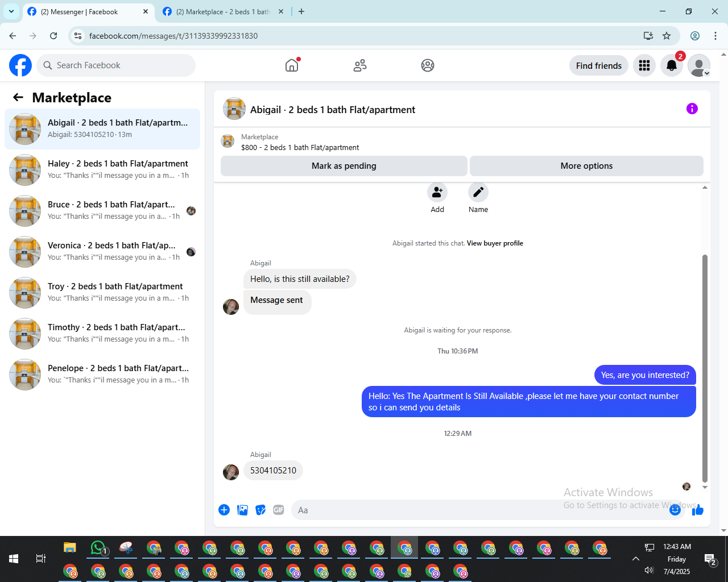Open the account profile avatar menu
Screen dimensions: 728x582
click(x=699, y=65)
